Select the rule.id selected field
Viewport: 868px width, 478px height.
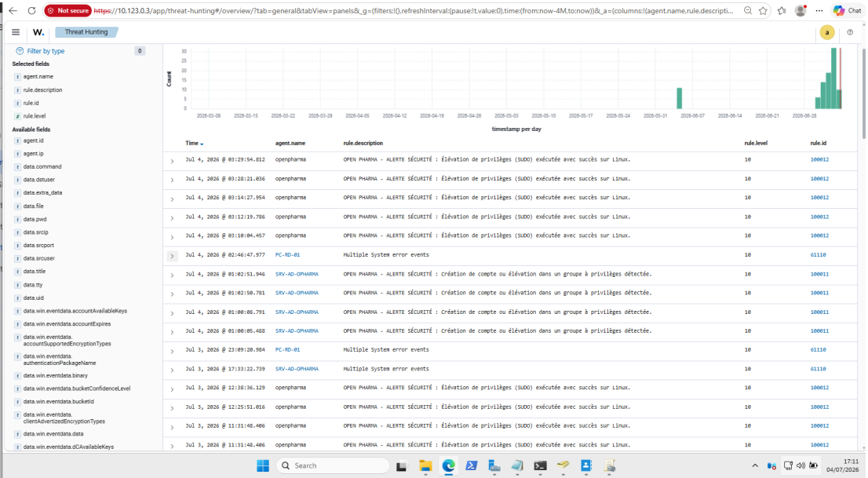(x=31, y=103)
